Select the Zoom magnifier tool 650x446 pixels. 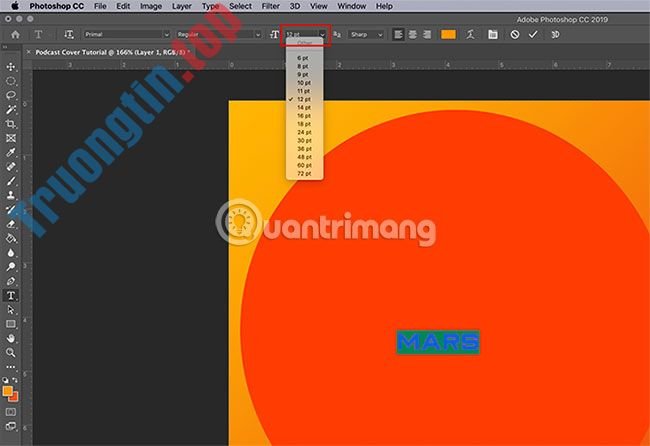coord(11,353)
